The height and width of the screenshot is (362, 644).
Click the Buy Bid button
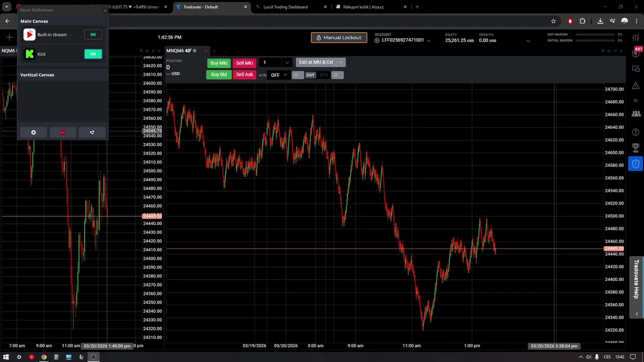click(219, 74)
